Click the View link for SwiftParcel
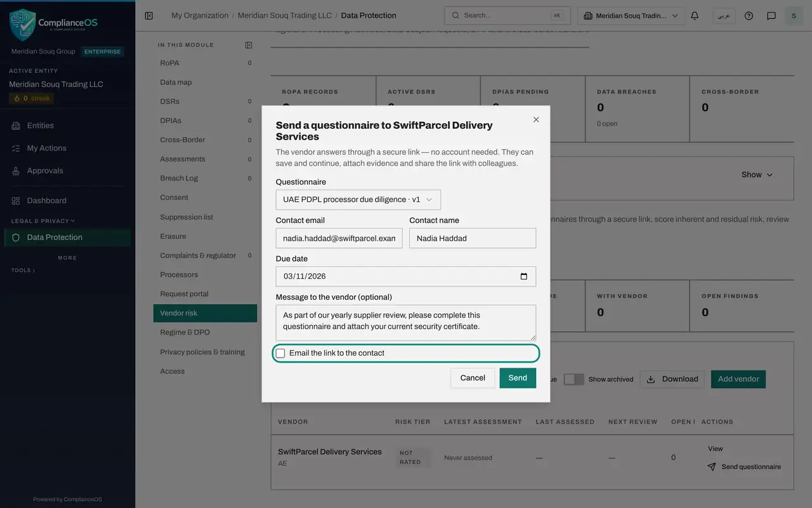 715,448
